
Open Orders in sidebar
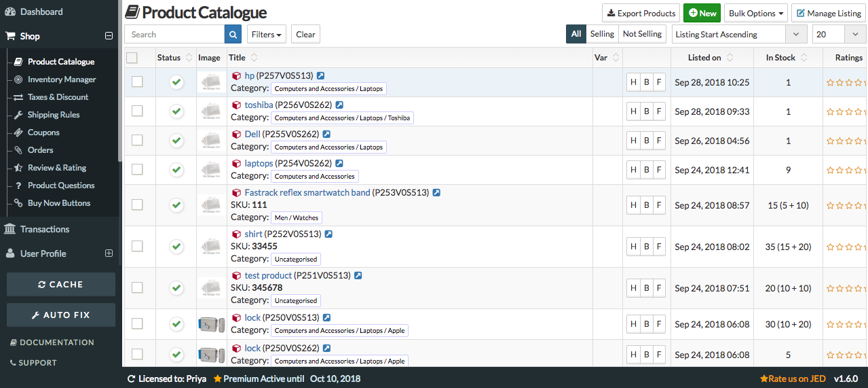coord(40,150)
